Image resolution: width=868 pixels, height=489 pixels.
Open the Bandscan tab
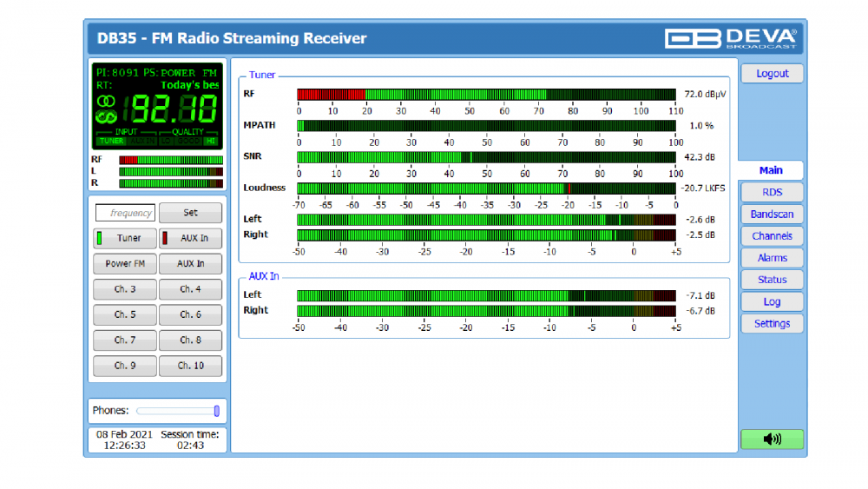[x=772, y=215]
